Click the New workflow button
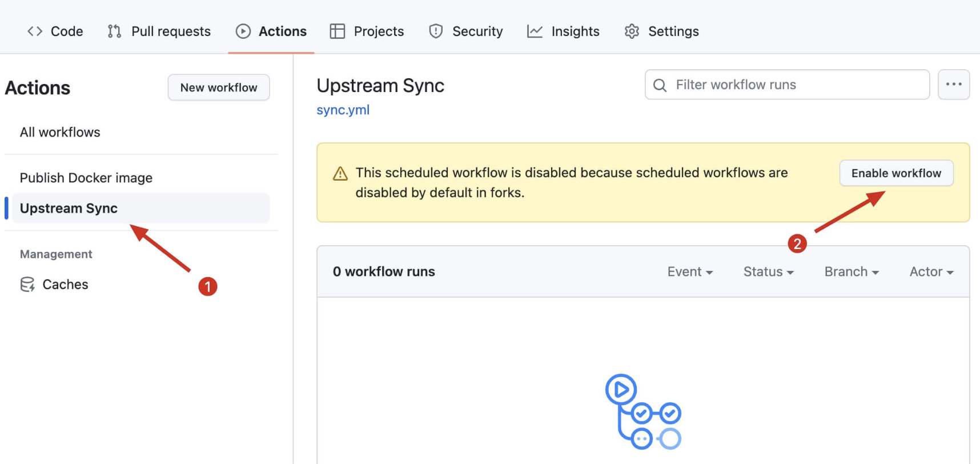 [x=219, y=87]
